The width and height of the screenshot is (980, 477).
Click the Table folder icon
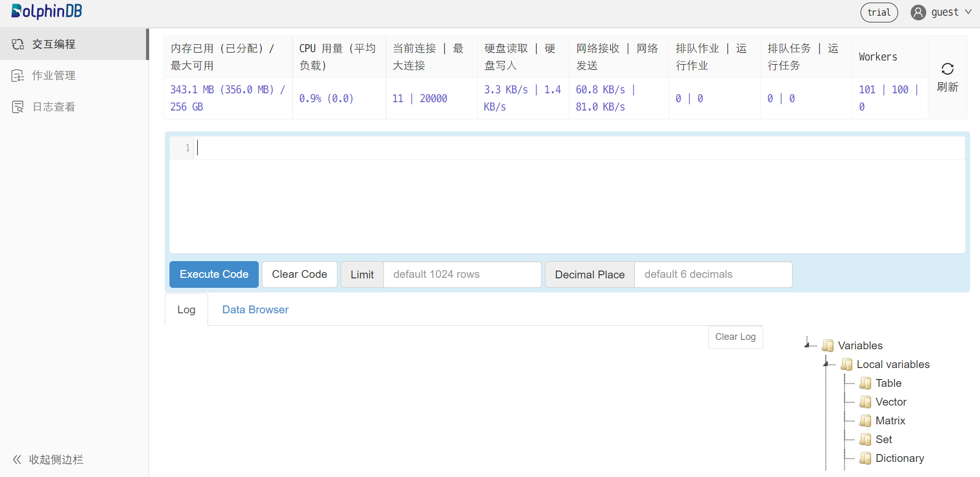pyautogui.click(x=865, y=383)
